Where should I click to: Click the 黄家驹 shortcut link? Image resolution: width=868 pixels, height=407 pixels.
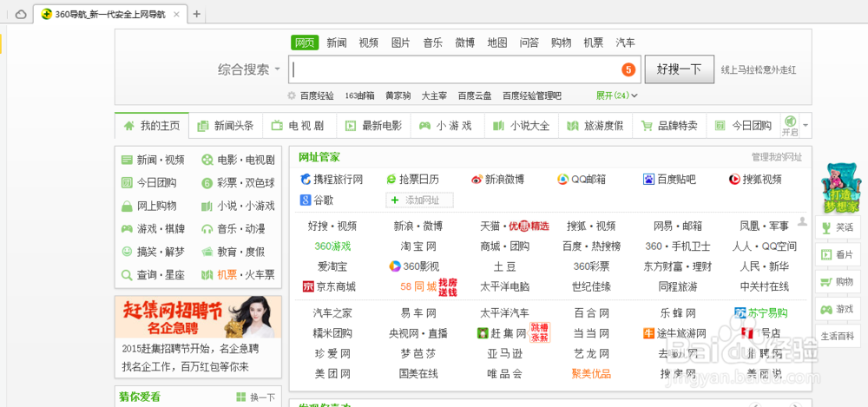click(x=398, y=95)
